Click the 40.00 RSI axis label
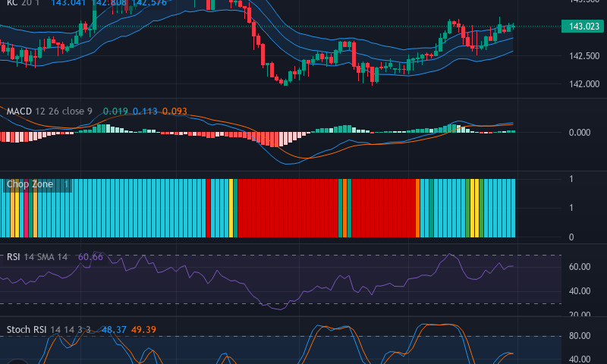This screenshot has height=364, width=607. coord(580,291)
